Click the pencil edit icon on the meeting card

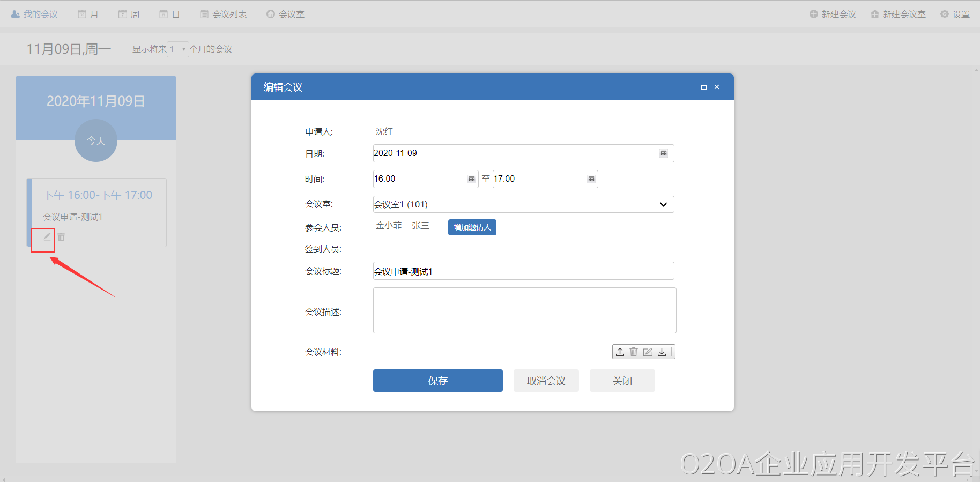47,236
